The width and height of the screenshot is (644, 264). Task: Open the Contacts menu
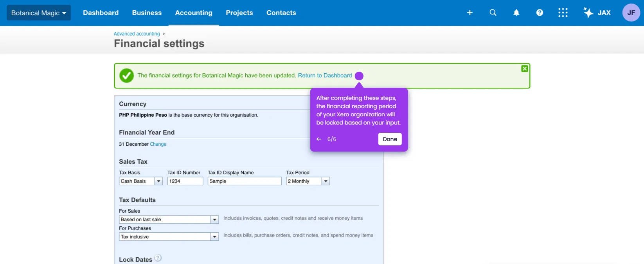click(x=281, y=13)
